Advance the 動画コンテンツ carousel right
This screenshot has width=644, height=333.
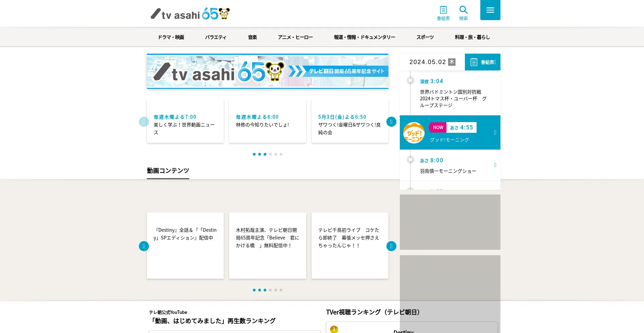pyautogui.click(x=391, y=246)
